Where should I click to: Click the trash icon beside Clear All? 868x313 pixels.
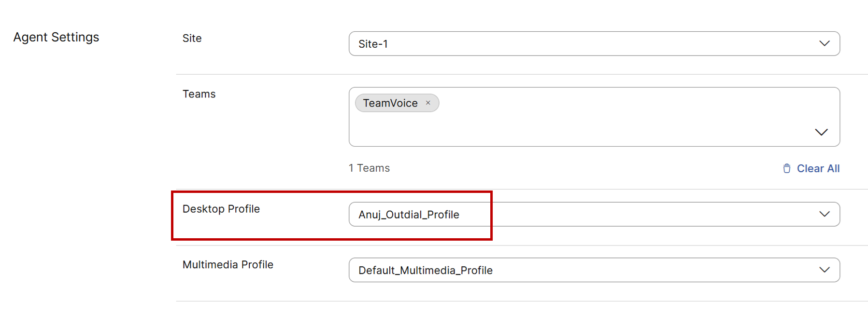click(787, 168)
